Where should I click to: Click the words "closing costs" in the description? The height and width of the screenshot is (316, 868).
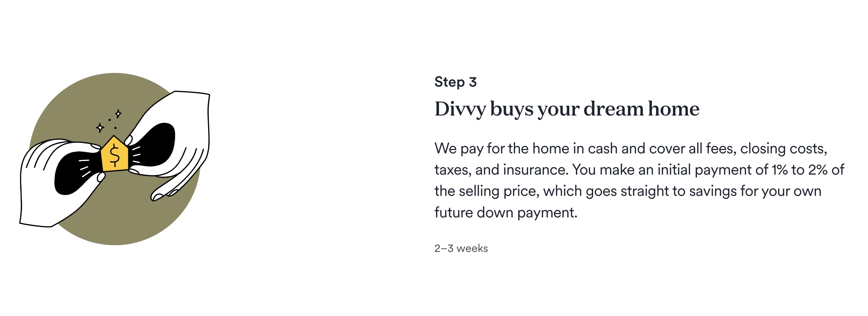[x=783, y=148]
